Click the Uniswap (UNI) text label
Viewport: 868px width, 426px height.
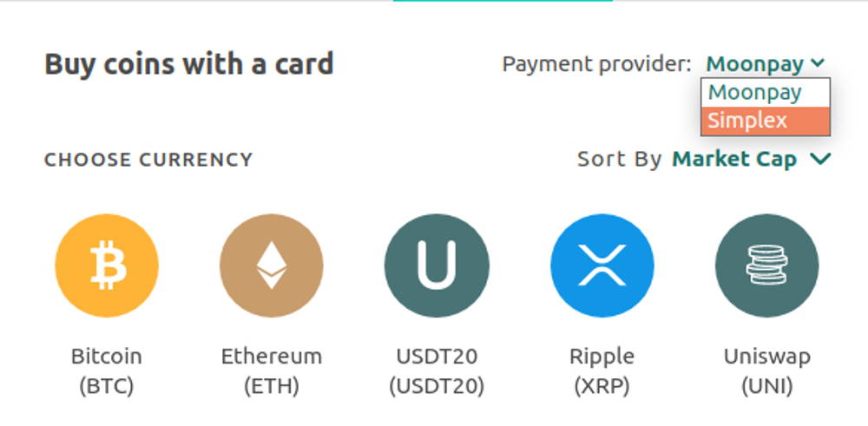tap(766, 371)
